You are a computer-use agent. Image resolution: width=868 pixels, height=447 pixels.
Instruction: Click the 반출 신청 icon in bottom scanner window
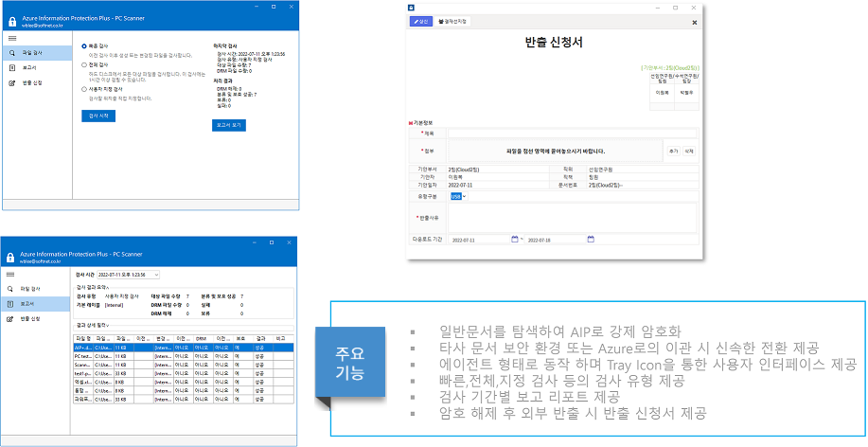pyautogui.click(x=11, y=318)
